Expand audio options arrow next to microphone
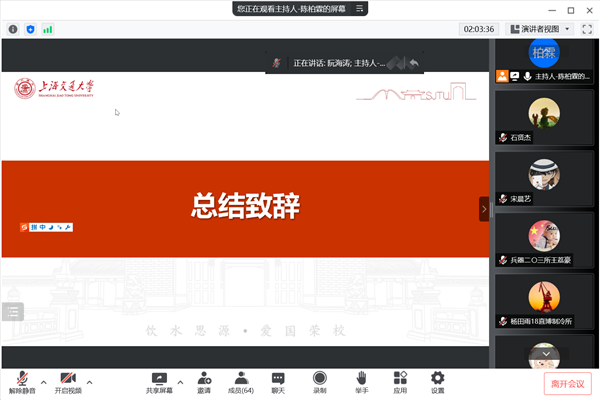600x400 pixels. pyautogui.click(x=43, y=382)
